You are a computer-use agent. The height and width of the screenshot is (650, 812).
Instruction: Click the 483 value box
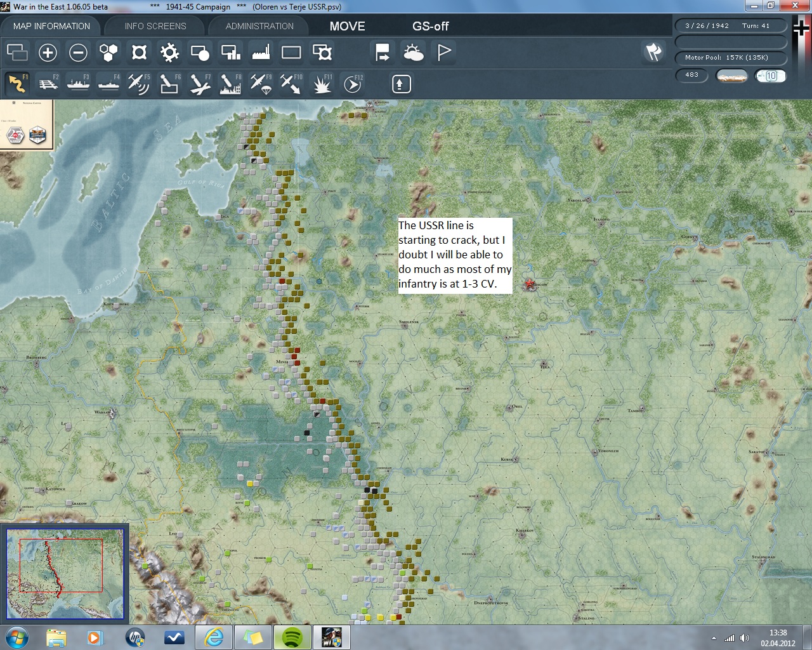click(x=692, y=75)
